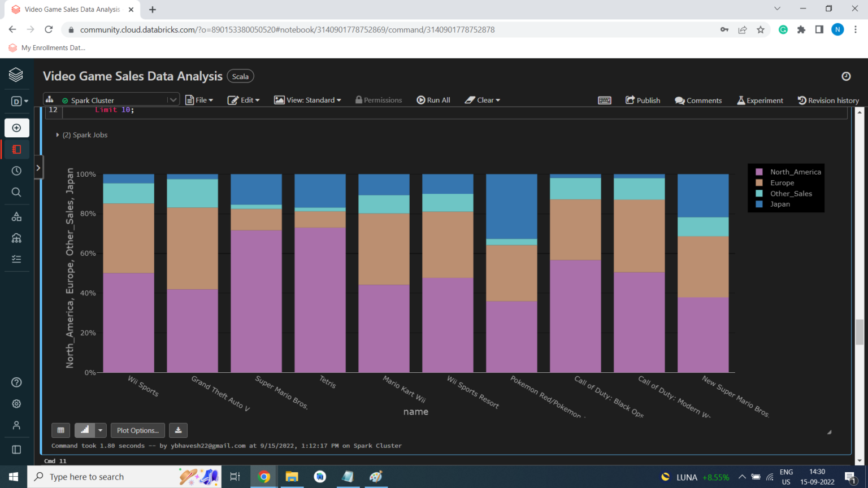Expand the Spark Jobs disclosure triangle
The height and width of the screenshot is (488, 868).
pos(58,135)
